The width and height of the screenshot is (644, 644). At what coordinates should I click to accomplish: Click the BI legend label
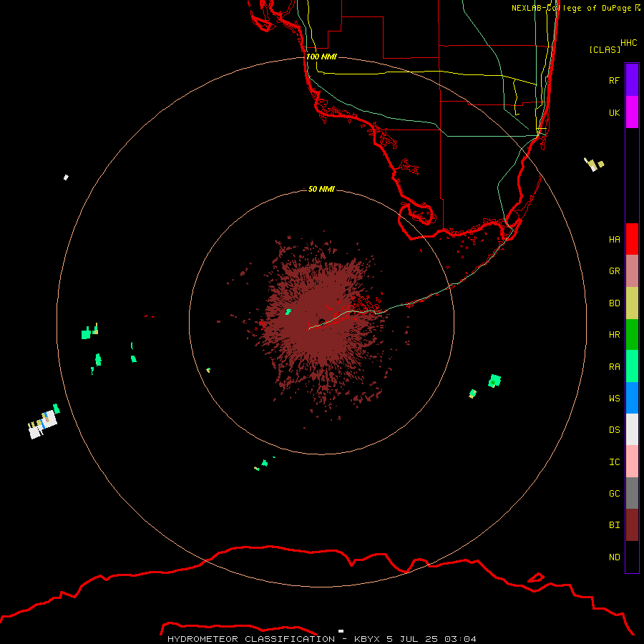(614, 525)
